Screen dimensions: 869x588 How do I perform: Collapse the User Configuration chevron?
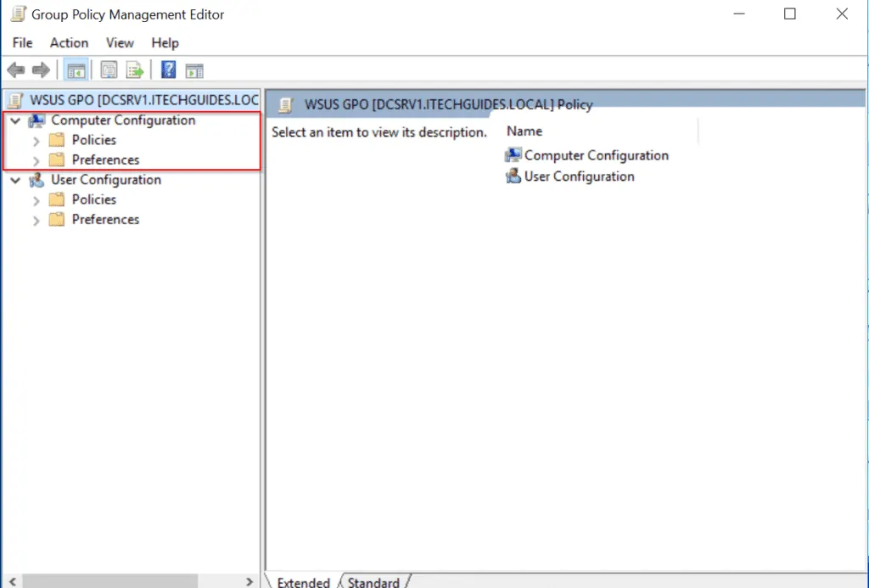14,179
